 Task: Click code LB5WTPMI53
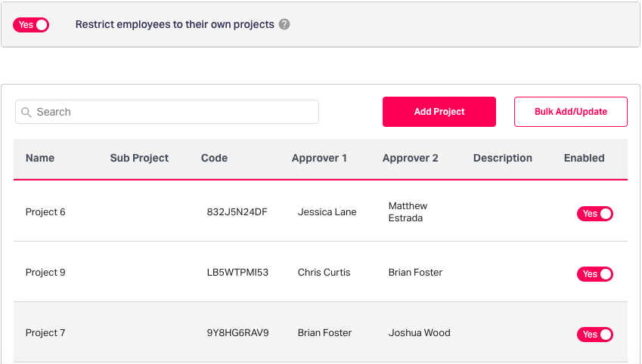237,273
